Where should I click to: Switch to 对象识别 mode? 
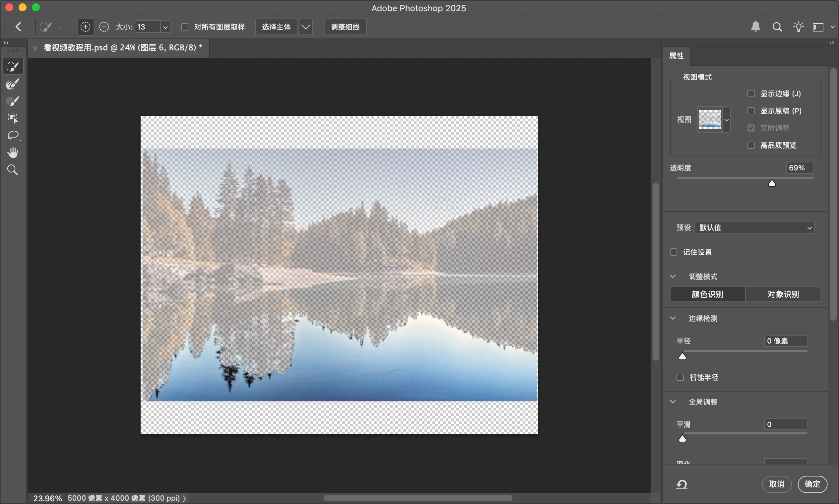(x=783, y=294)
